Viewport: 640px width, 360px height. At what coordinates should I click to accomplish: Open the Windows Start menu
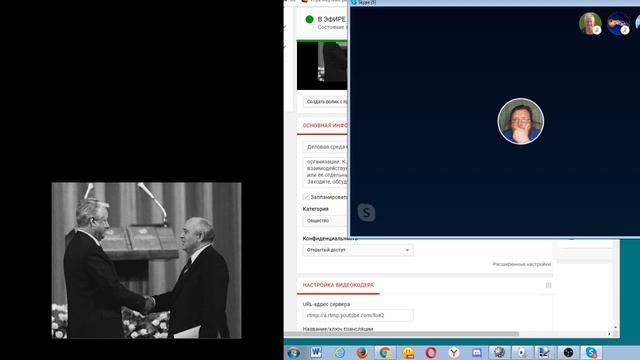(293, 353)
